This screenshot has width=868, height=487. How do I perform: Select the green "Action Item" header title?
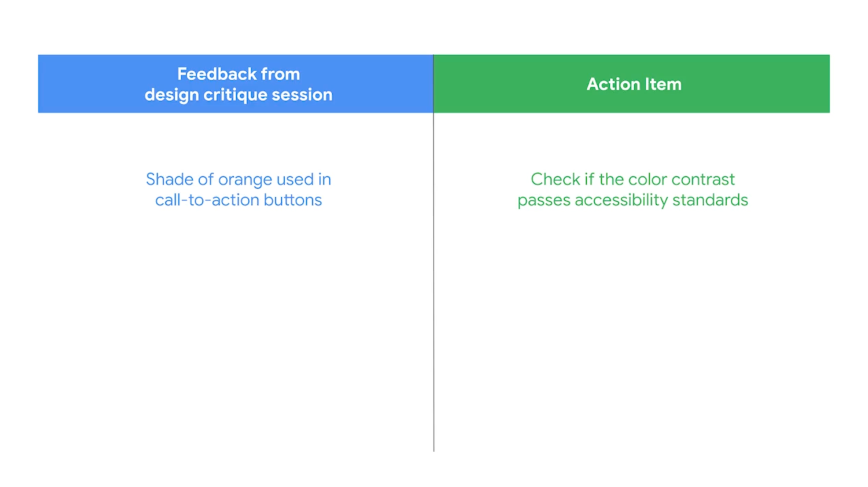(x=634, y=84)
